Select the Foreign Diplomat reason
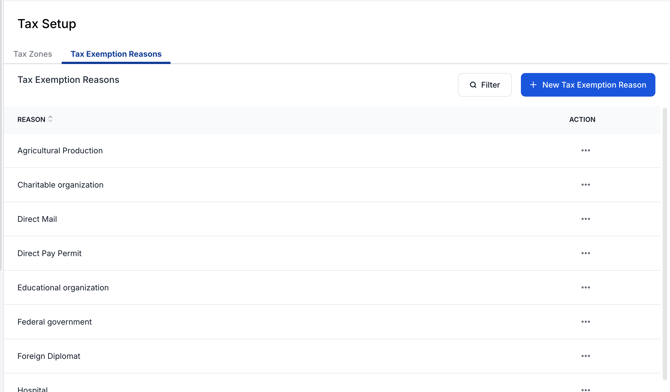The width and height of the screenshot is (670, 392). pos(49,356)
